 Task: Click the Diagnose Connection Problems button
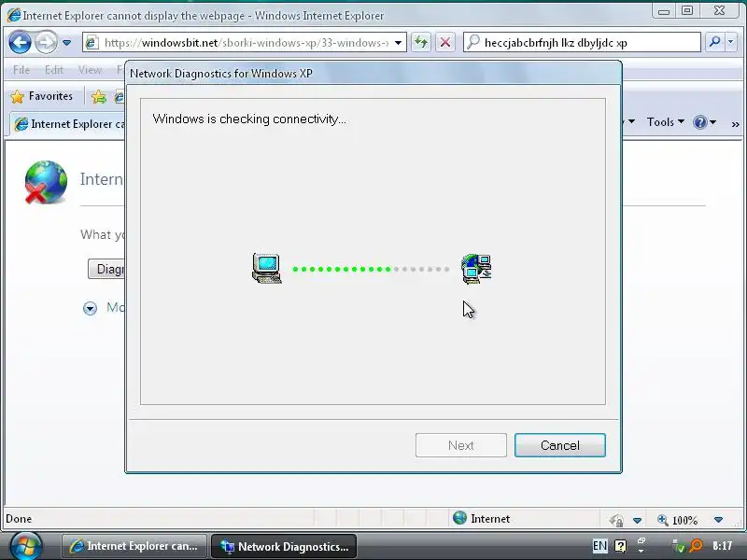click(x=106, y=269)
